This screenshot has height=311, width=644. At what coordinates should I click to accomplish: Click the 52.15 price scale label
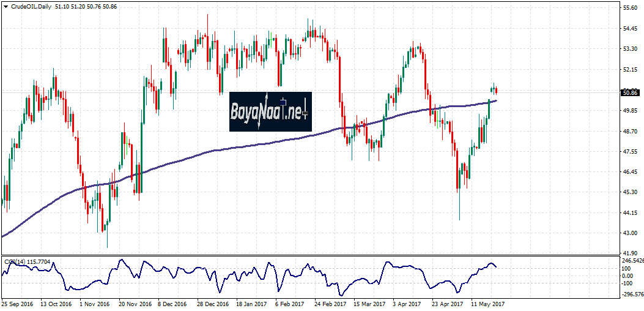tap(629, 69)
